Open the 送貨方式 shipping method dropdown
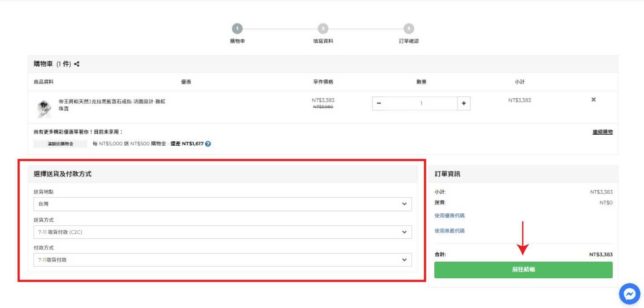 coord(222,232)
